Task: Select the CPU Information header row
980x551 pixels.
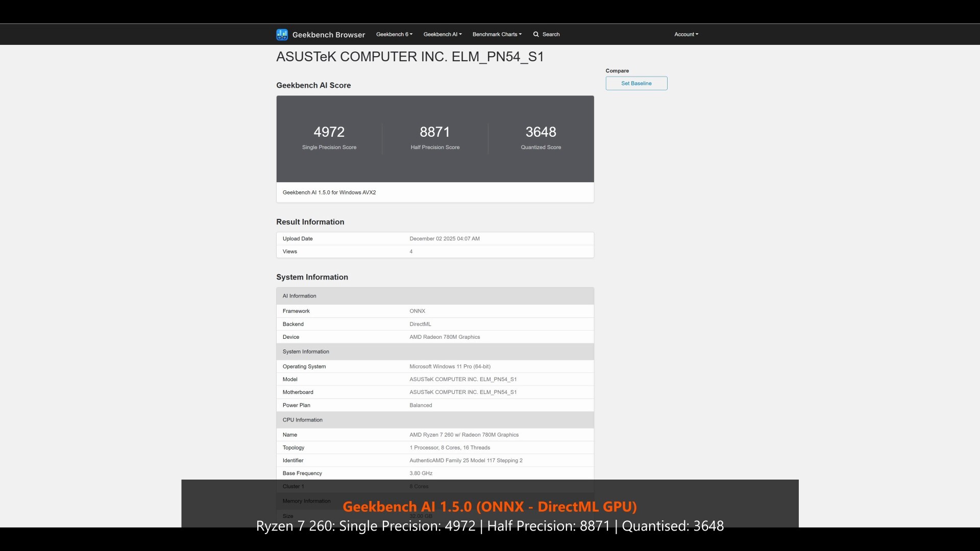Action: coord(302,420)
